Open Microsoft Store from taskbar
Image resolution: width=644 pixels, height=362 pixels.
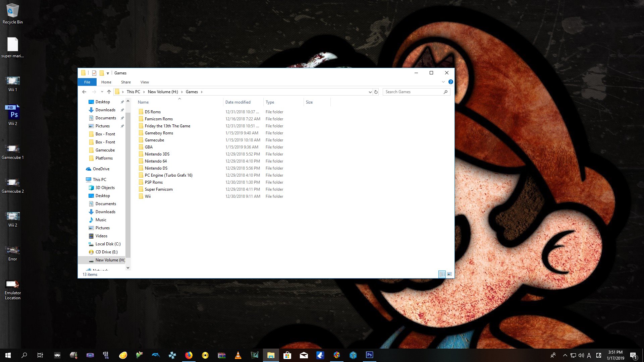pos(287,355)
